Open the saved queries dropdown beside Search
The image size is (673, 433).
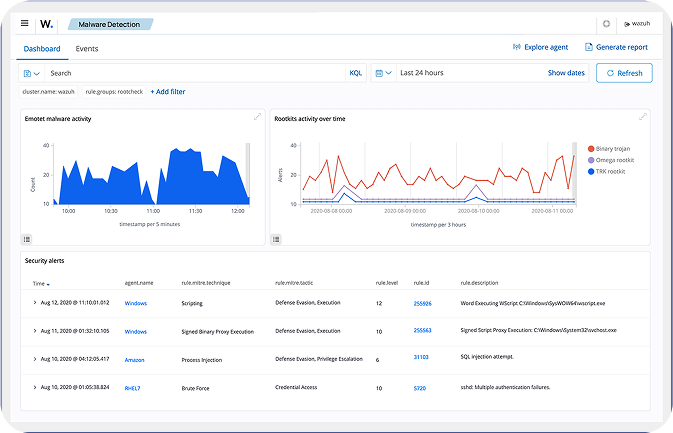coord(31,73)
